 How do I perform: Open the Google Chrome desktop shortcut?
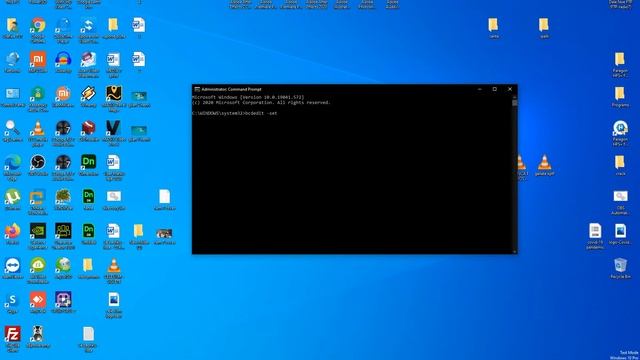click(x=38, y=29)
